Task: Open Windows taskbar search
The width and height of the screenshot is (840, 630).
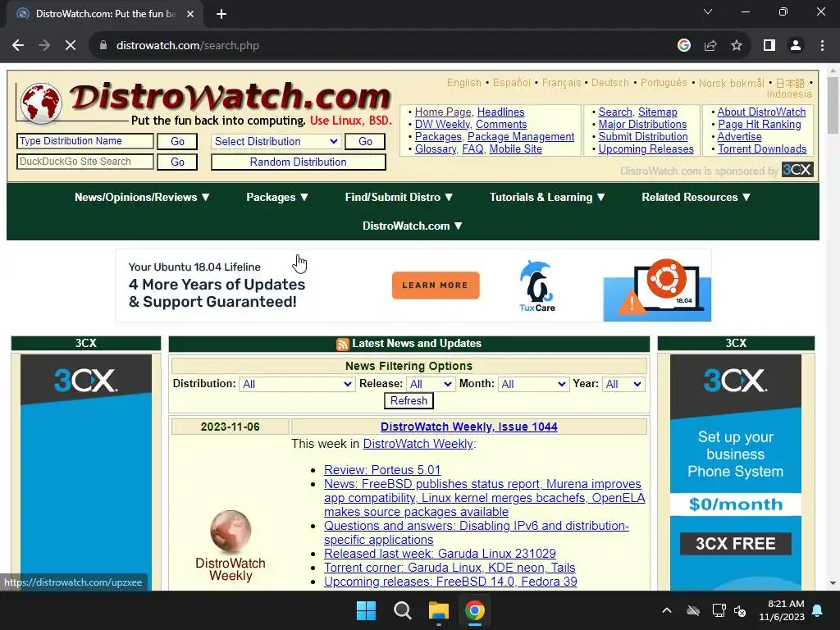Action: [402, 610]
